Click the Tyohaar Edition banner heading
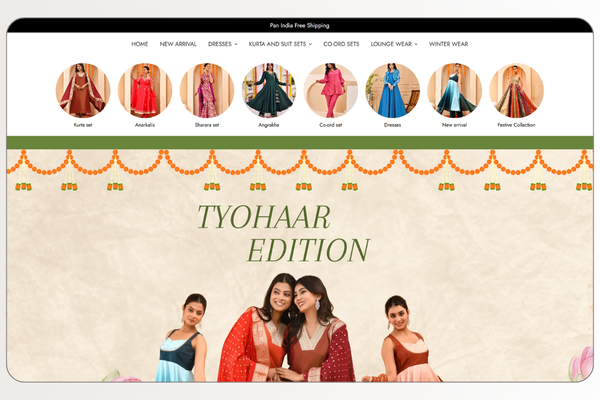 (282, 233)
